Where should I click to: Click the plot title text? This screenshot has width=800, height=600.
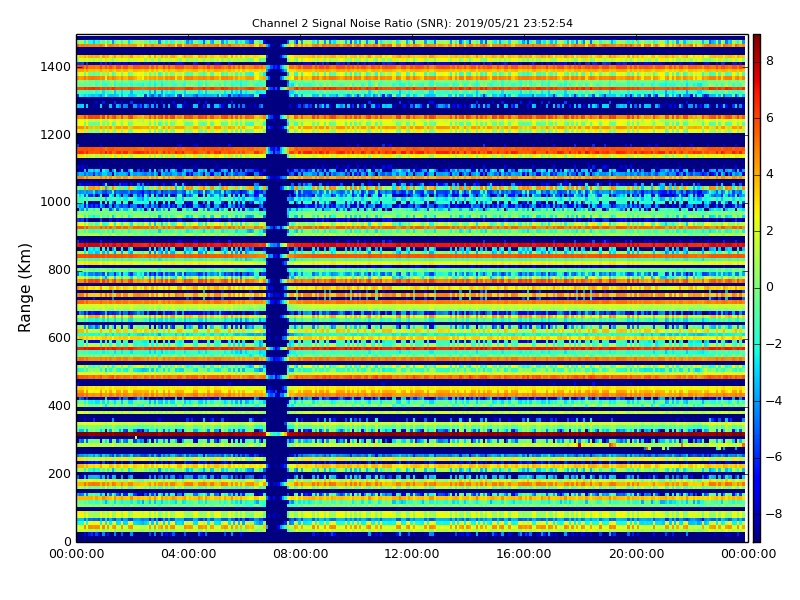(412, 23)
